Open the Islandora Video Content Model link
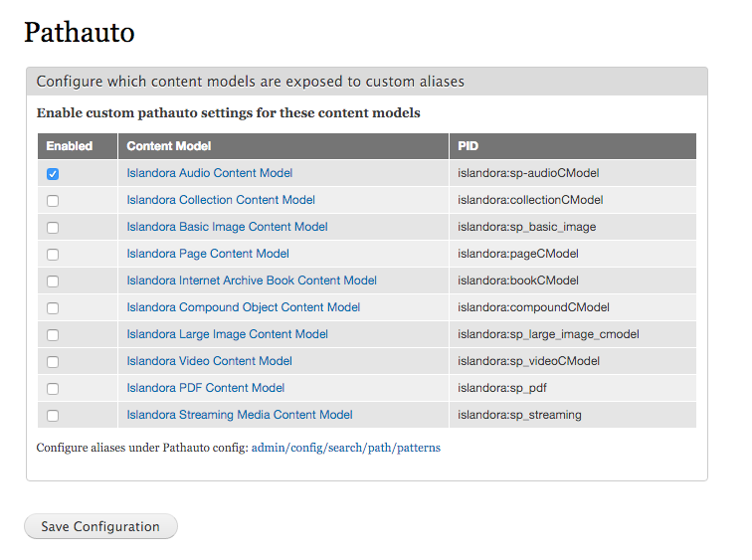752x560 pixels. (209, 361)
